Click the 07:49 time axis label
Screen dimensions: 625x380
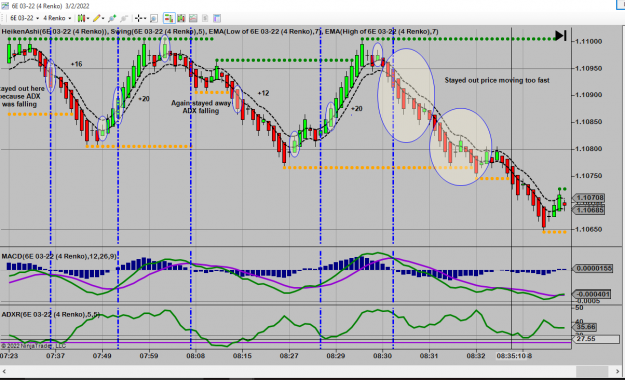(102, 355)
